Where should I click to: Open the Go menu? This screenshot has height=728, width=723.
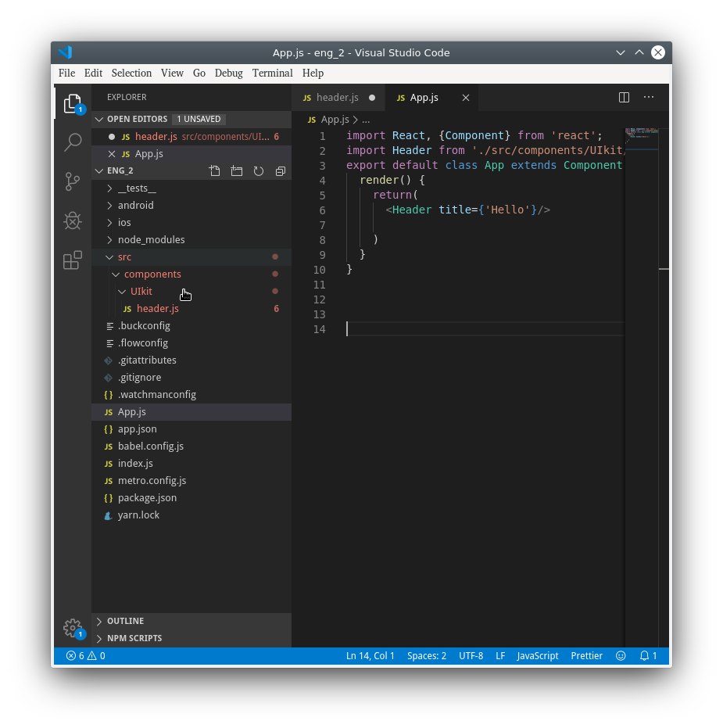point(199,74)
